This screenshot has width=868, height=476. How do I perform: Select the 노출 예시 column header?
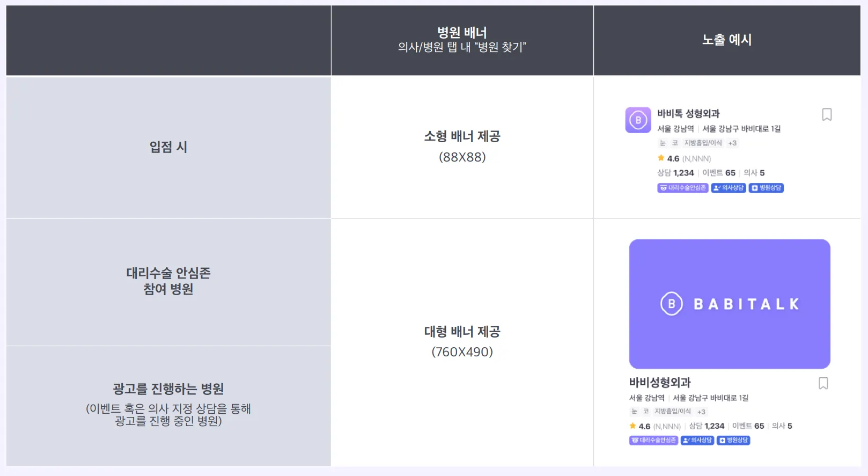(x=727, y=40)
